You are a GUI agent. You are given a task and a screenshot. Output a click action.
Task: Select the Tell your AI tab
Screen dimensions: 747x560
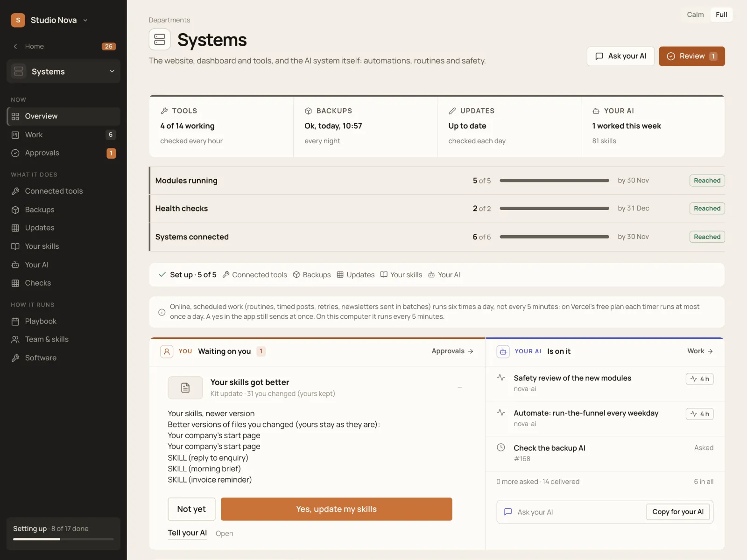(x=187, y=533)
